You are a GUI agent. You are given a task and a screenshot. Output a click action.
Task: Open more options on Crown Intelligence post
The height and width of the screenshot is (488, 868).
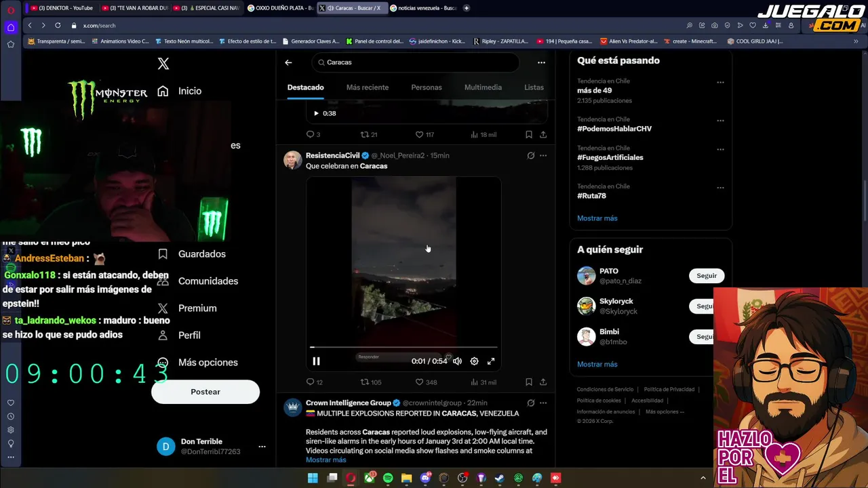click(543, 403)
